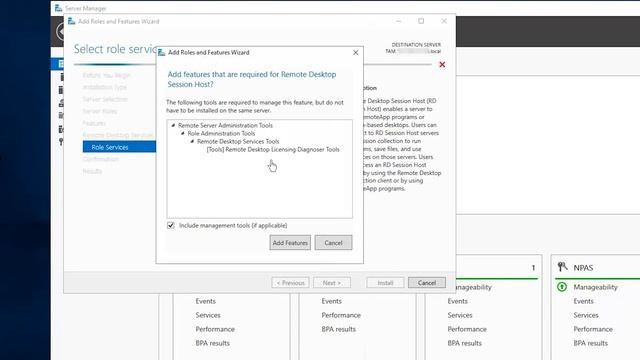Screen dimensions: 640x360
Task: Collapse Remote Desktop Services Tools node
Action: pos(192,141)
